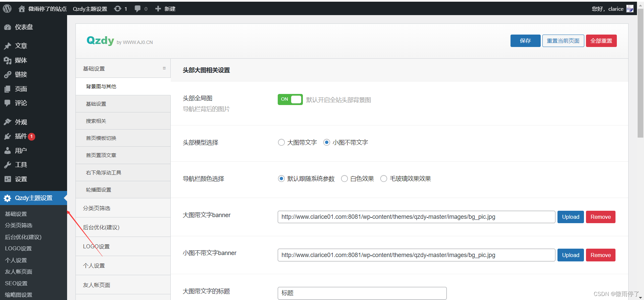This screenshot has width=644, height=300.
Task: Click the 保存 save button
Action: pyautogui.click(x=525, y=41)
